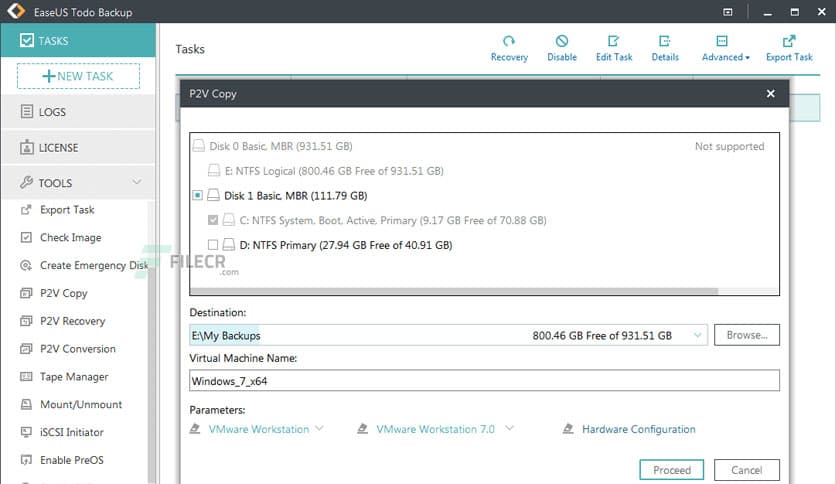
Task: Click the Export Task toolbar icon
Action: click(x=789, y=42)
